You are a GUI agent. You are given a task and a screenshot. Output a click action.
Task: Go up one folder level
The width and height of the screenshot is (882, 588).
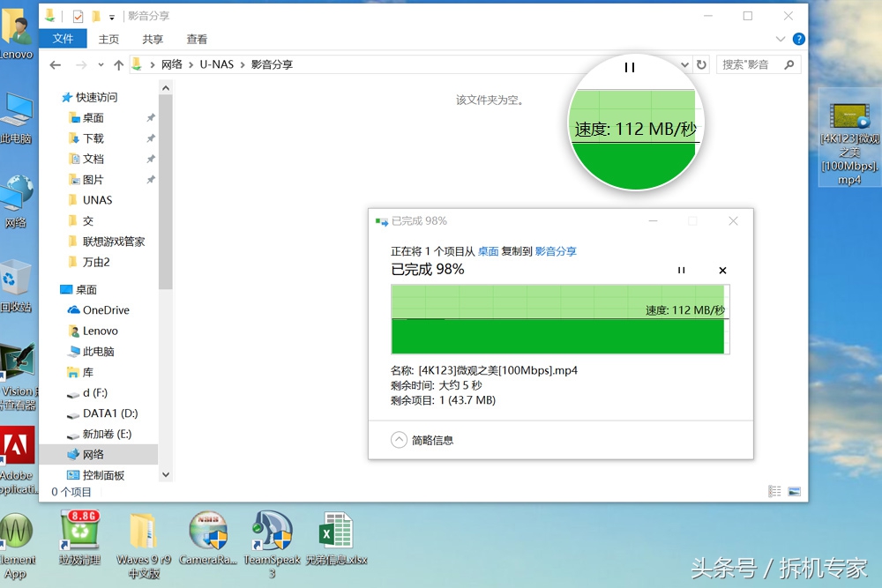(118, 64)
